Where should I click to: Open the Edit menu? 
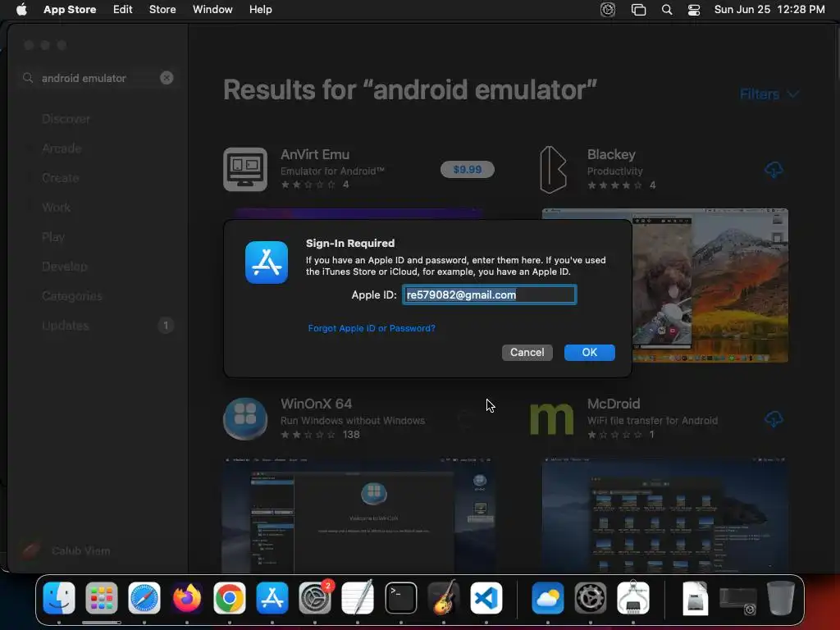coord(123,10)
